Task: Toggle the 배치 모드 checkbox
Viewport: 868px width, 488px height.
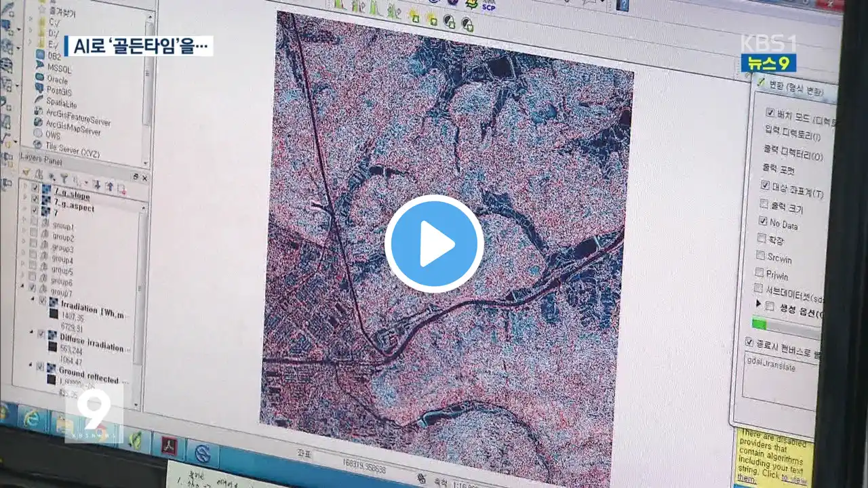Action: pyautogui.click(x=770, y=112)
